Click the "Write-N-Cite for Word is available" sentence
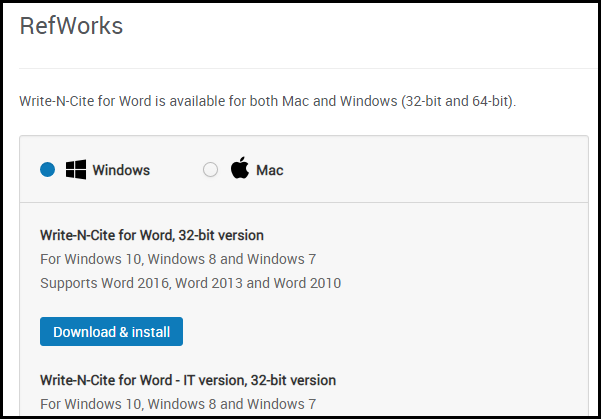The image size is (601, 419). coord(268,101)
